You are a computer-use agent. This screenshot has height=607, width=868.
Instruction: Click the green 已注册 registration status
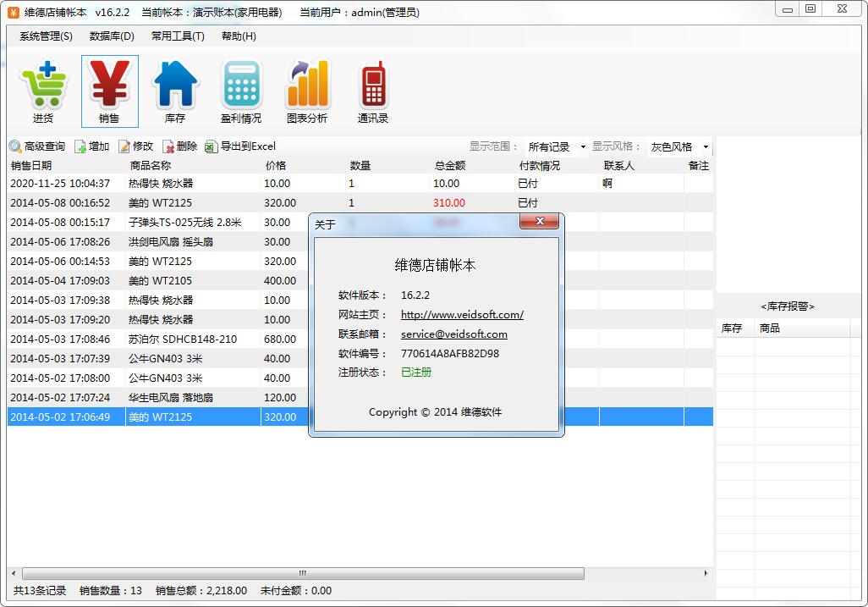pos(416,372)
